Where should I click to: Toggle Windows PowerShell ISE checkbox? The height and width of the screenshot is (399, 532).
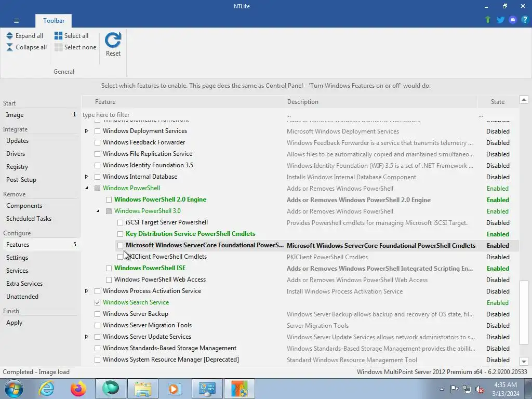pyautogui.click(x=109, y=268)
